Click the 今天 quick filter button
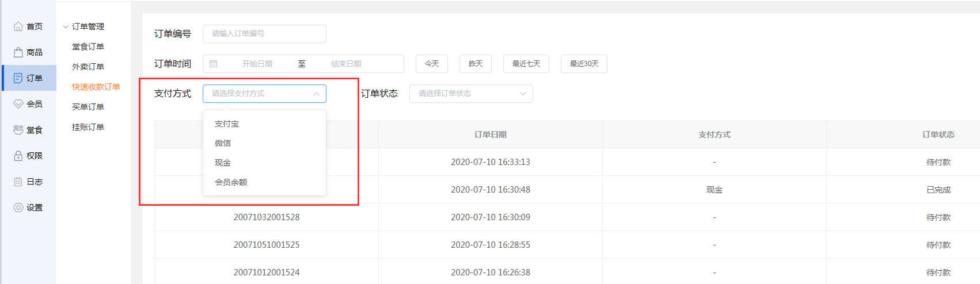This screenshot has height=284, width=980. tap(432, 64)
